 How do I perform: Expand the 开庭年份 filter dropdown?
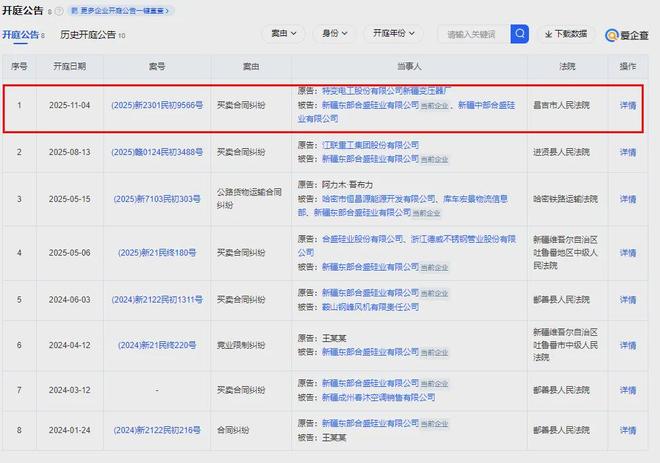(x=394, y=33)
